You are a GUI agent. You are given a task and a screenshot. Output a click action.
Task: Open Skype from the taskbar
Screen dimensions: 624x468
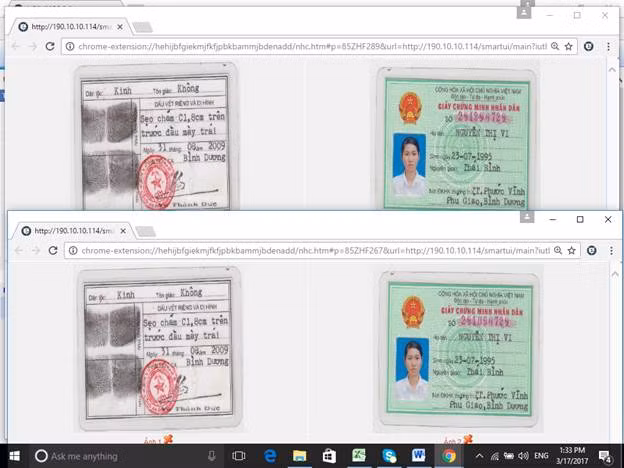pos(389,456)
